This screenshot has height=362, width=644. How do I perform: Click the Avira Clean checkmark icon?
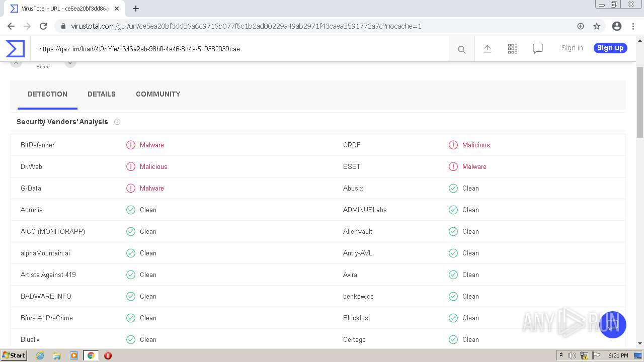(x=453, y=275)
